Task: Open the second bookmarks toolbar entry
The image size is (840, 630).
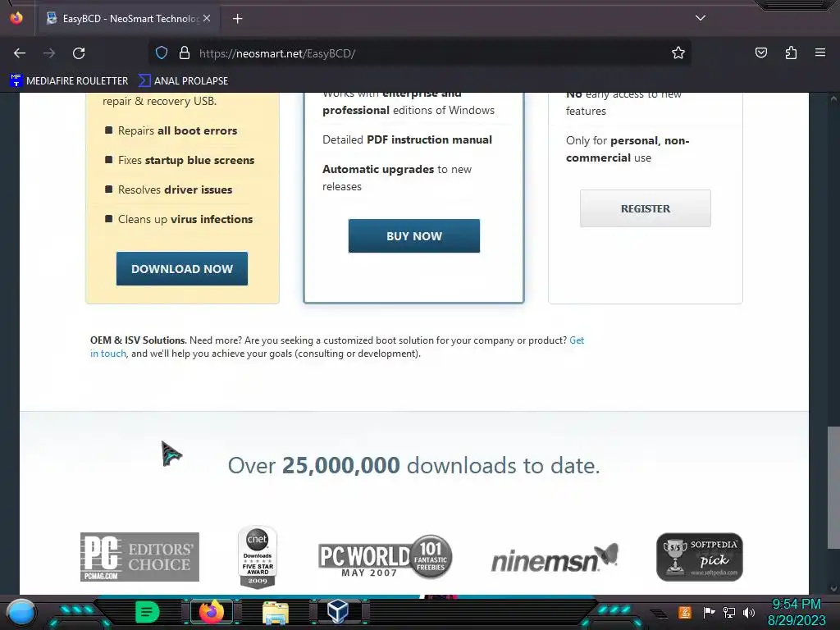Action: click(183, 81)
